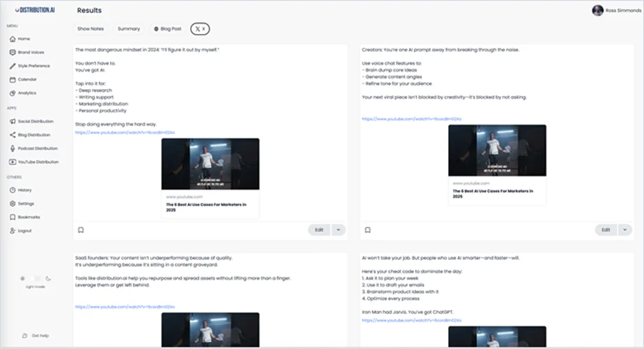644x349 pixels.
Task: Click 'Stop doing everything the hard way.' line
Action: click(x=116, y=125)
